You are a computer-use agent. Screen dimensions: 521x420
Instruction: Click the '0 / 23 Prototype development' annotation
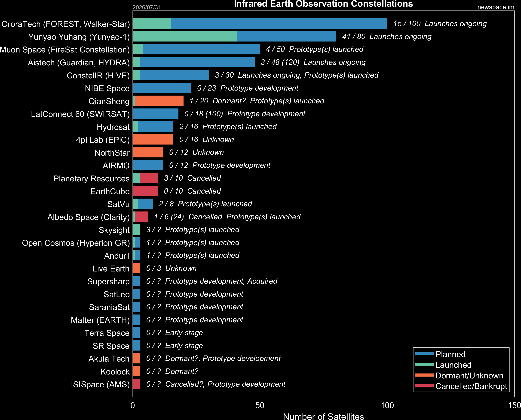pyautogui.click(x=248, y=88)
